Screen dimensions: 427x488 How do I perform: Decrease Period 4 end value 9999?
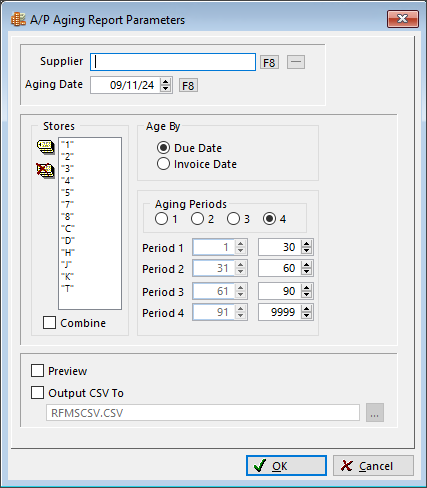(x=307, y=316)
